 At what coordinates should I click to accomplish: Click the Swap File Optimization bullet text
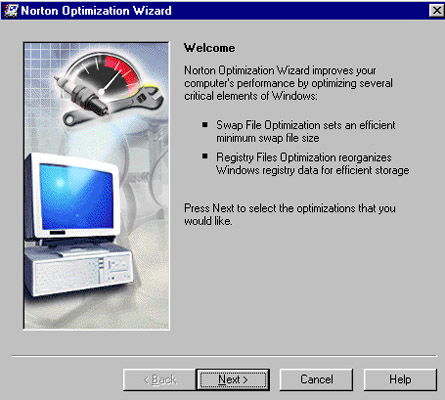(305, 131)
